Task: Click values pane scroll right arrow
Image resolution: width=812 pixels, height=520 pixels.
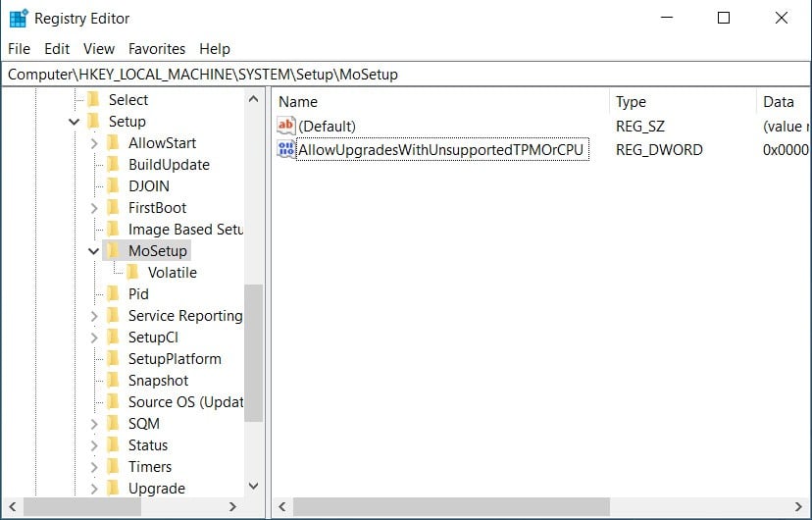Action: (798, 506)
